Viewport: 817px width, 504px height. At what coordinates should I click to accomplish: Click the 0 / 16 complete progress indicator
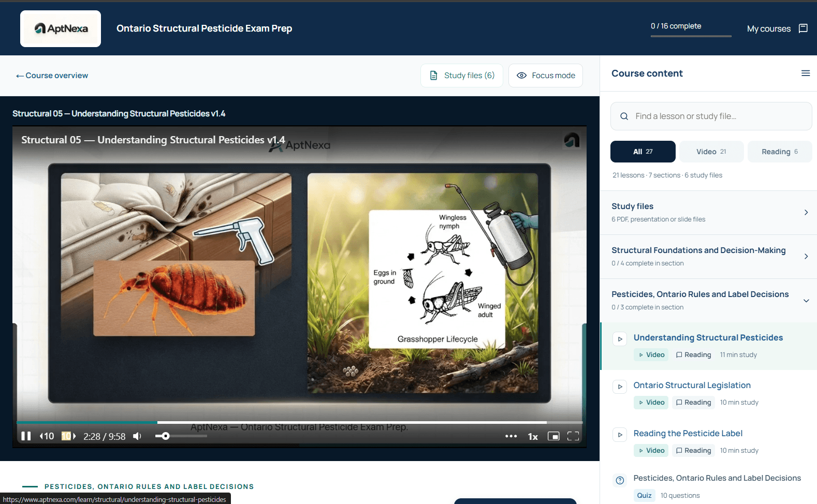(691, 29)
